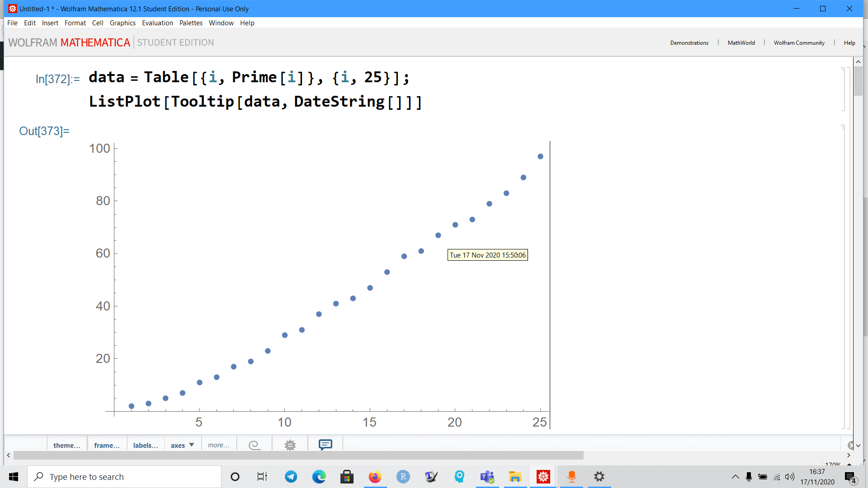Image resolution: width=868 pixels, height=488 pixels.
Task: Click the Microsoft Edge taskbar icon
Action: click(319, 476)
